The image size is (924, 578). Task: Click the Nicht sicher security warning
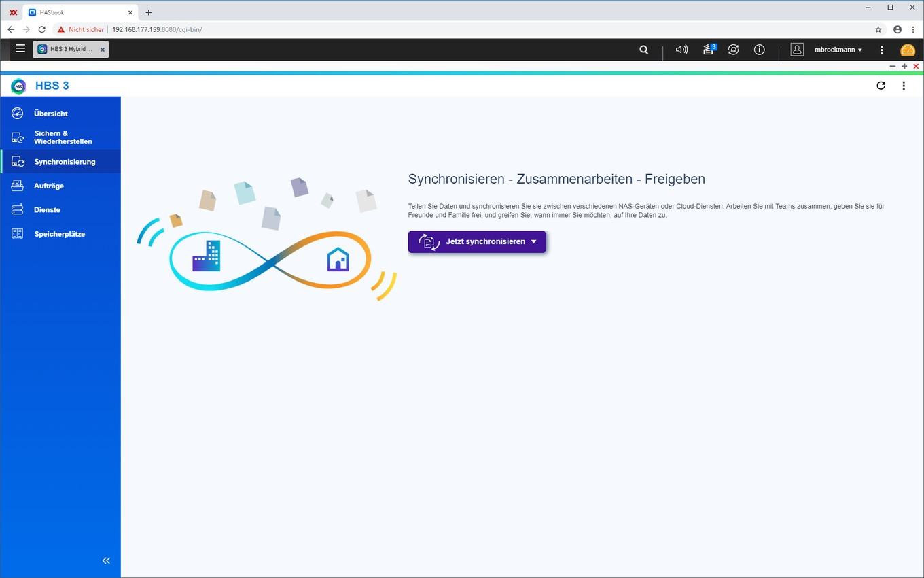(81, 29)
